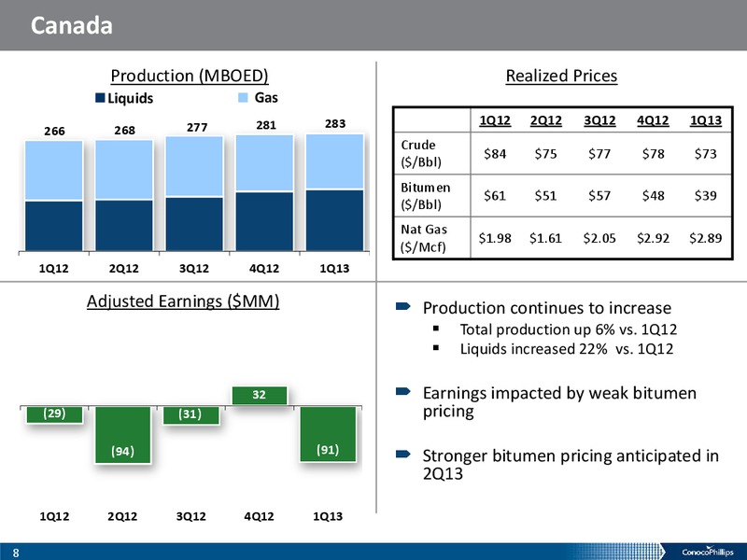Click the 4Q12 axis label under earnings chart
Screen dimensions: 747x560
(260, 516)
